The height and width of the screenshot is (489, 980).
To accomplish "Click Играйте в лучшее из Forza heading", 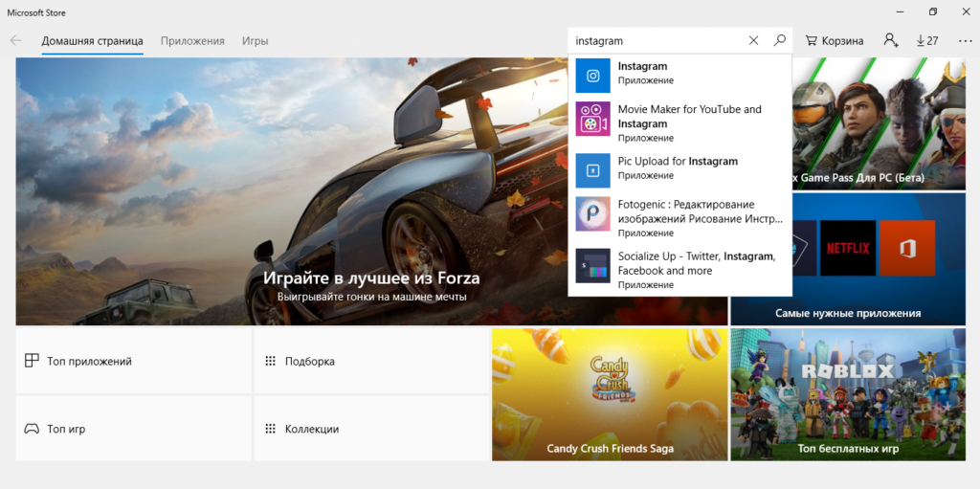I will point(371,278).
